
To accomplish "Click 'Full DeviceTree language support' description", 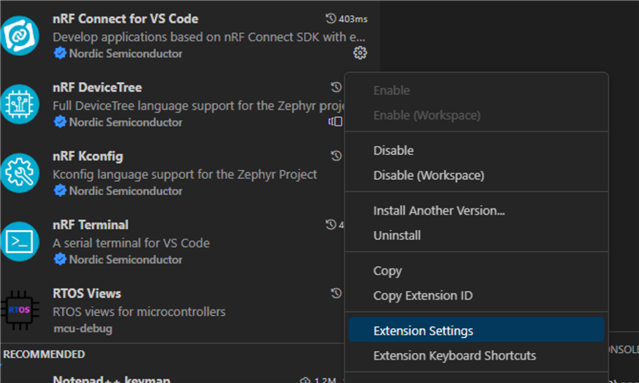I will click(198, 106).
